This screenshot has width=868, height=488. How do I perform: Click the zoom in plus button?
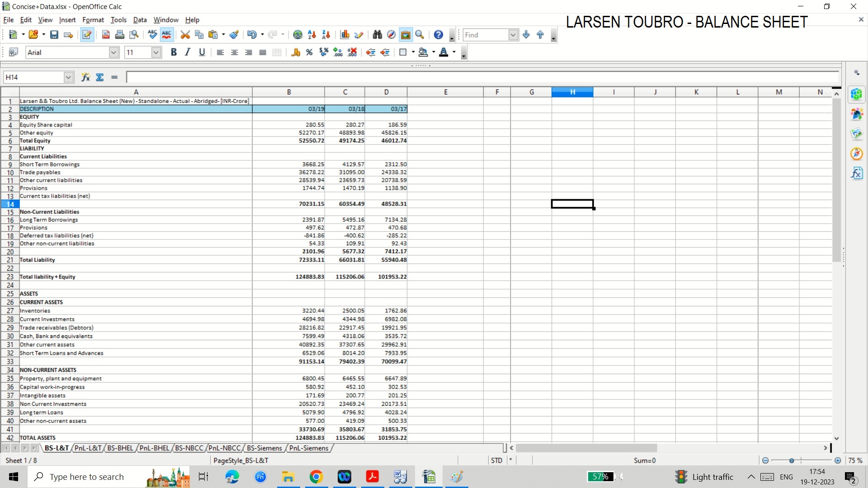point(838,460)
